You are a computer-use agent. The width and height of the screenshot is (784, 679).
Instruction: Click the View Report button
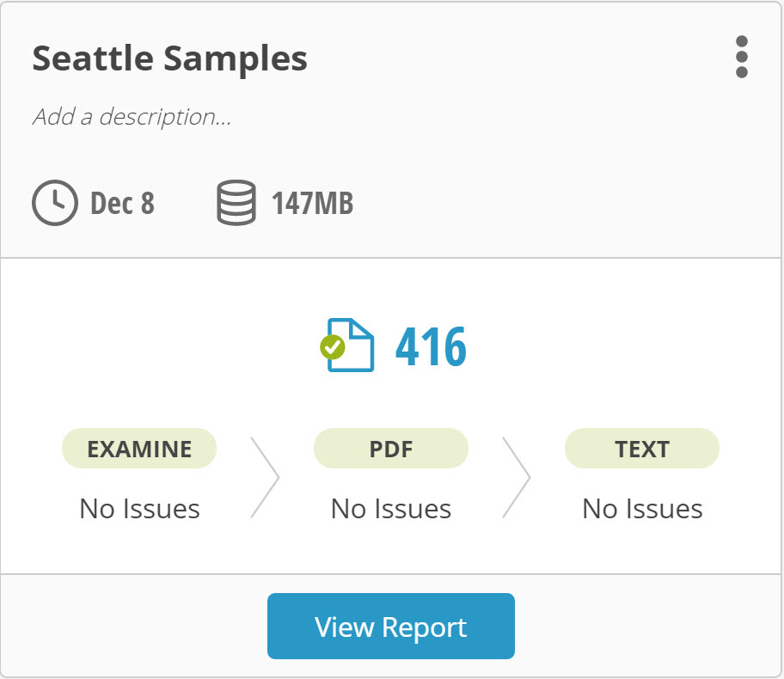coord(391,626)
